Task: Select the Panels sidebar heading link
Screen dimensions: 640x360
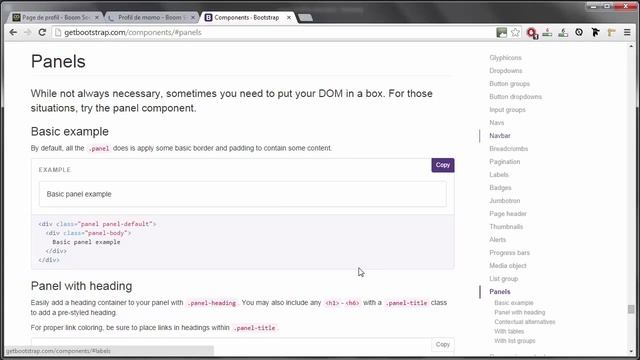Action: pos(500,292)
